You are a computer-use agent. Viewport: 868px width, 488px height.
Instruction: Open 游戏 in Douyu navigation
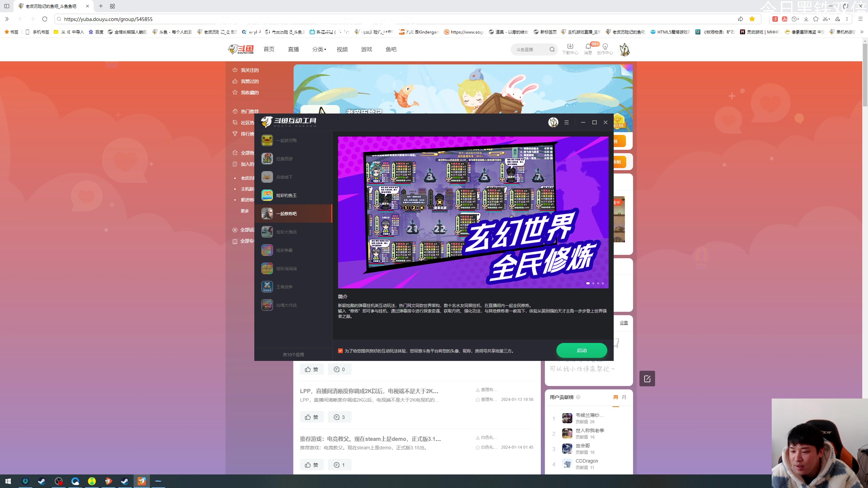point(367,49)
